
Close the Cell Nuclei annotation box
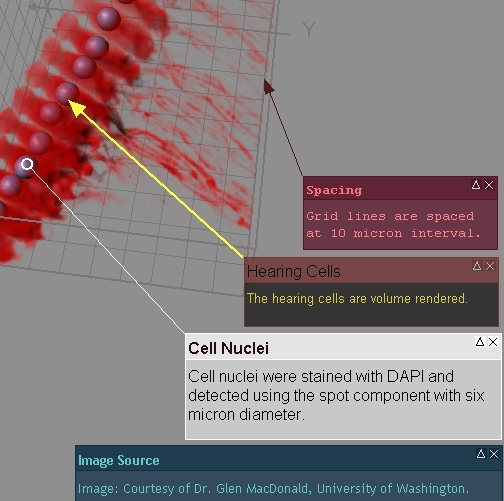[493, 342]
